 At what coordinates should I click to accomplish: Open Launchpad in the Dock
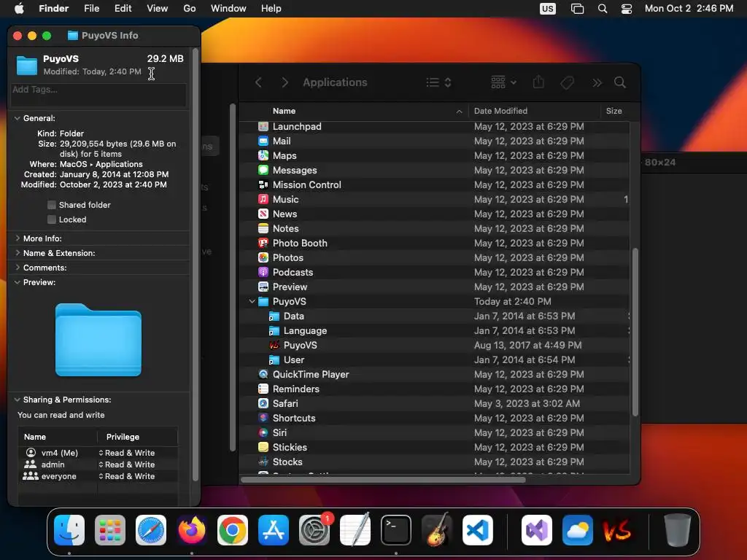pos(110,530)
